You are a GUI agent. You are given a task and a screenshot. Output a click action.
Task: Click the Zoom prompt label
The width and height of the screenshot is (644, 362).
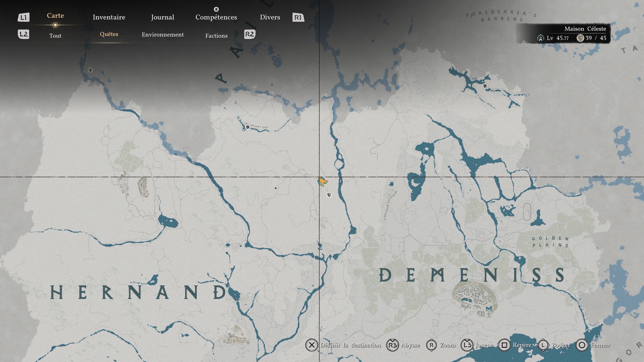[x=448, y=345]
